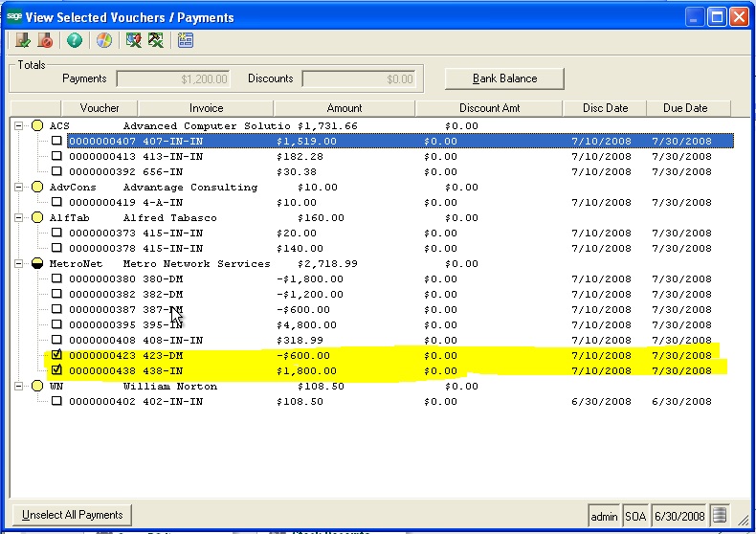
Task: Select invoice 413-IN-IN row text
Action: click(172, 157)
